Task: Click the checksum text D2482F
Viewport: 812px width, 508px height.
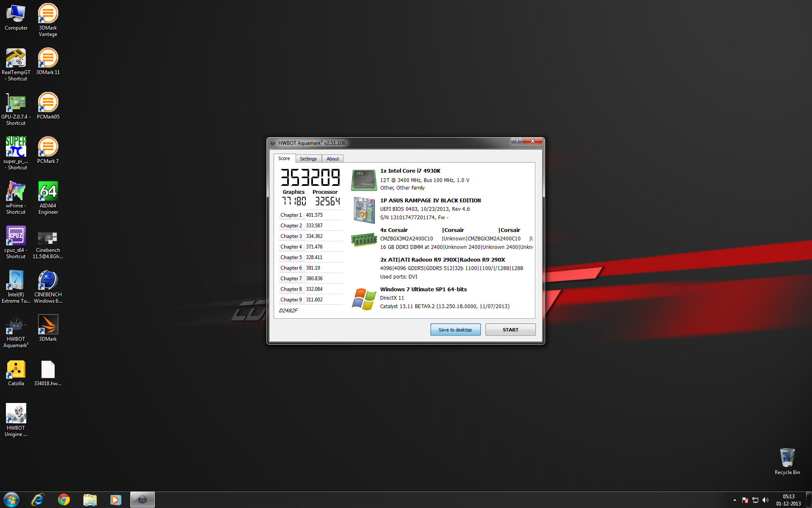Action: 288,311
